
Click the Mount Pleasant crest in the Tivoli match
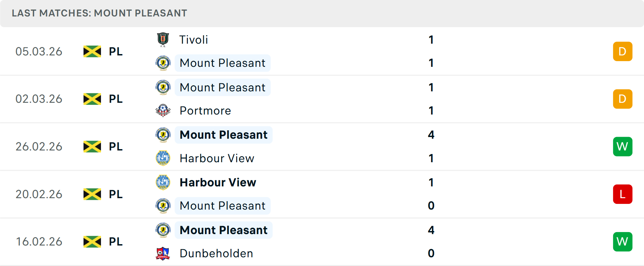click(163, 63)
